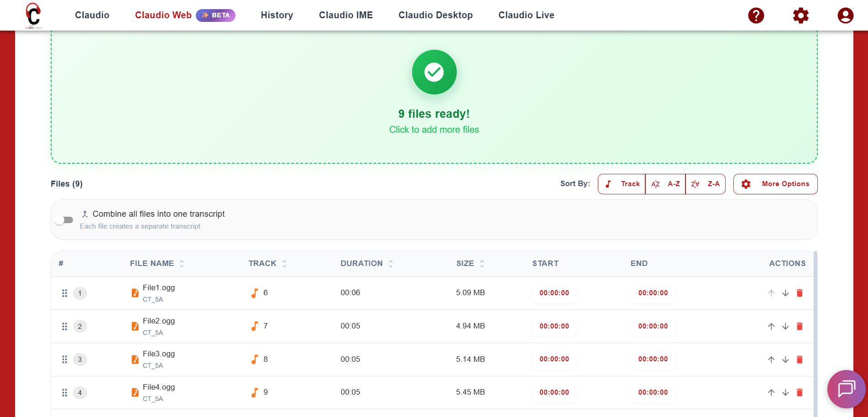
Task: Grab the drag handle for File4.ogg
Action: point(64,392)
